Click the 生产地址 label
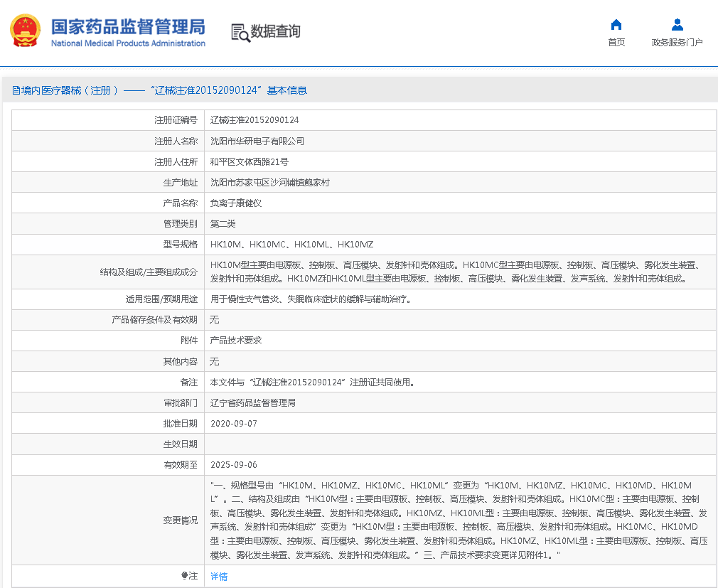 coord(181,182)
